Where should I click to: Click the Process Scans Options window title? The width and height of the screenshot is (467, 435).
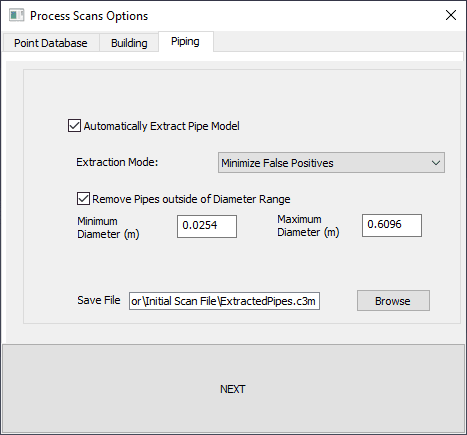pos(89,16)
